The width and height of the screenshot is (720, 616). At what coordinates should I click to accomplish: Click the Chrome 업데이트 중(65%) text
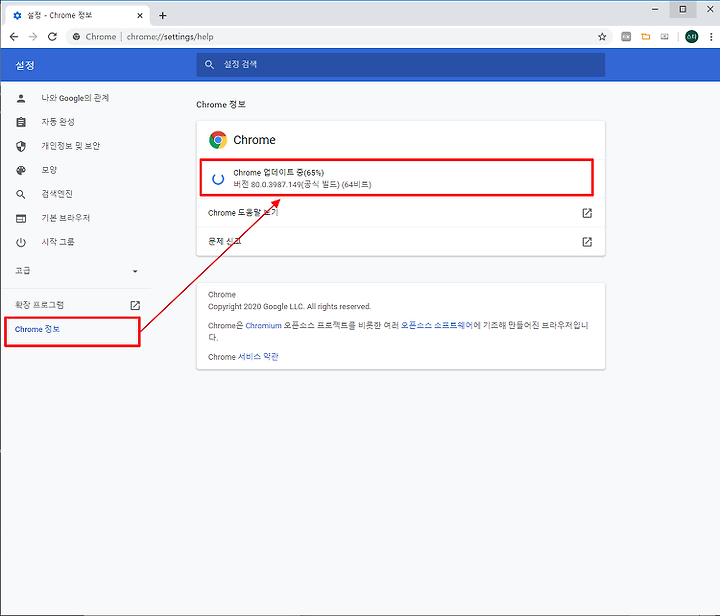click(x=279, y=173)
